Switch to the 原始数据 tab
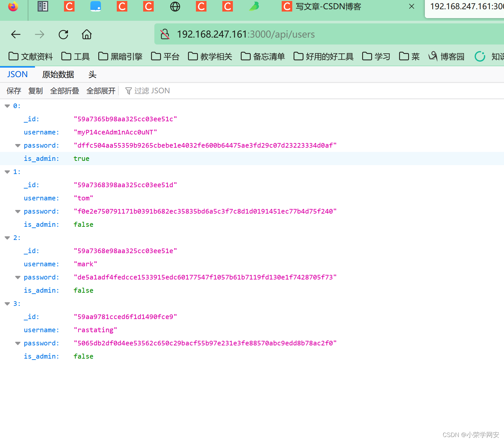This screenshot has width=504, height=441. [58, 74]
